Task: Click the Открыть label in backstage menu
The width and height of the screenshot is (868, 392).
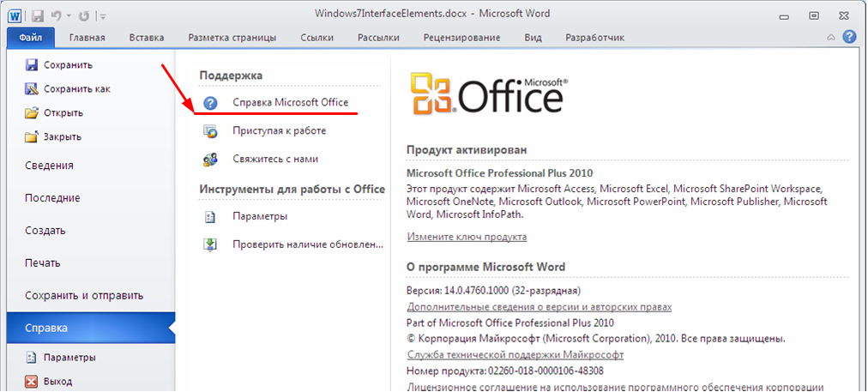Action: pyautogui.click(x=63, y=113)
